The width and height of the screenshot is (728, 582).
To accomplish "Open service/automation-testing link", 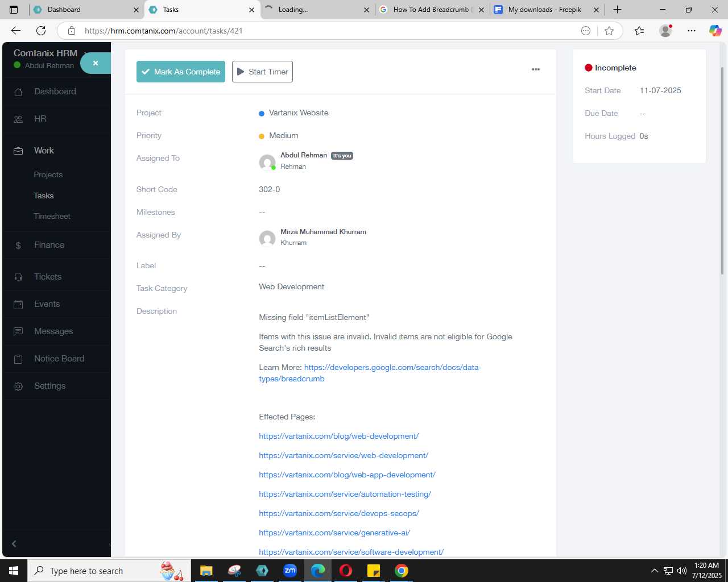I will tap(345, 494).
